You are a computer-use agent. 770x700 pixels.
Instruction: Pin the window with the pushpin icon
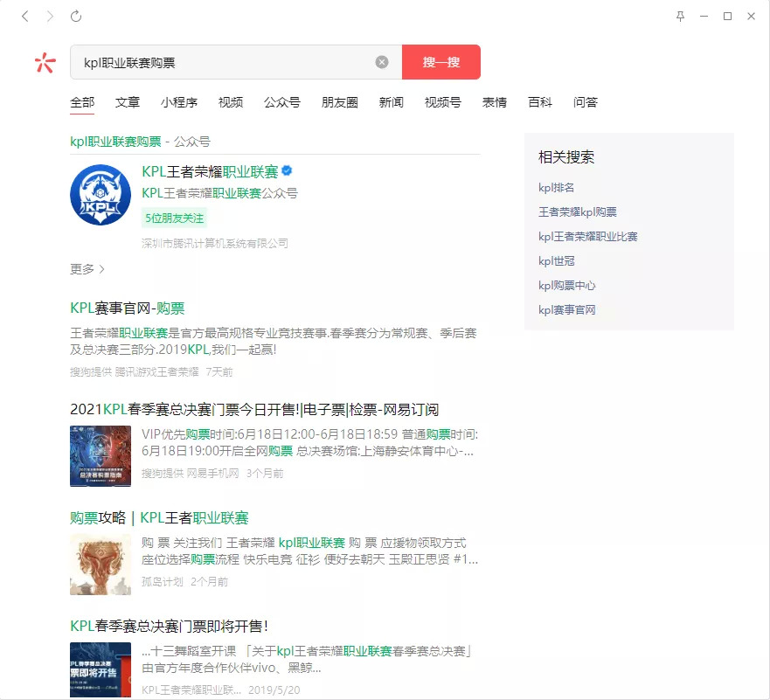coord(681,17)
